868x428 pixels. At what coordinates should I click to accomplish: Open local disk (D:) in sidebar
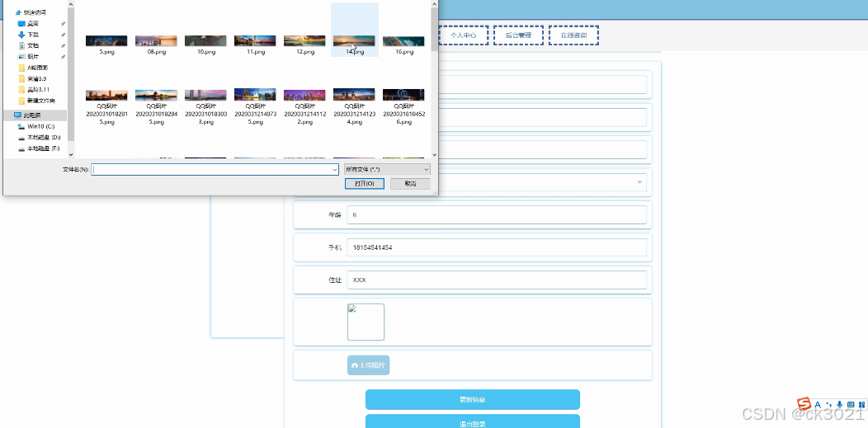click(40, 138)
